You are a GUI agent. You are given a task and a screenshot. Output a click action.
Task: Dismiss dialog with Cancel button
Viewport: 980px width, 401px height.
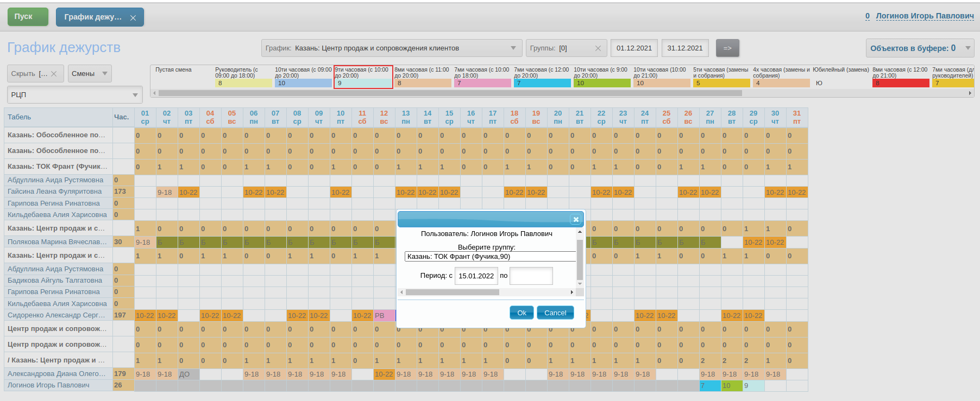pyautogui.click(x=555, y=313)
